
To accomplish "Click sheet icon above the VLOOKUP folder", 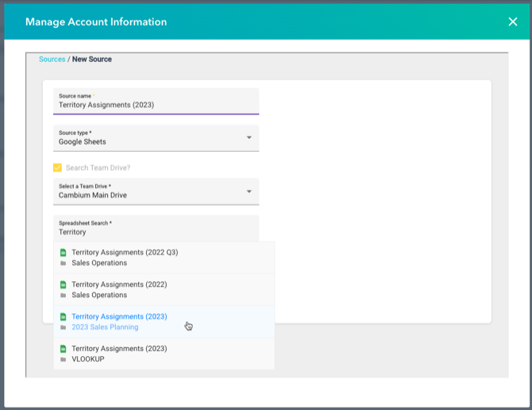I will coord(63,349).
